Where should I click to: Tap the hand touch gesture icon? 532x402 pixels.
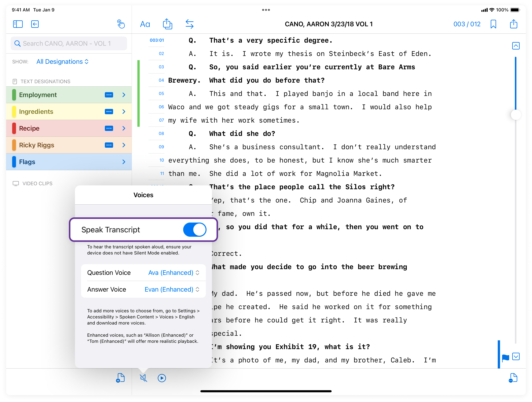121,24
